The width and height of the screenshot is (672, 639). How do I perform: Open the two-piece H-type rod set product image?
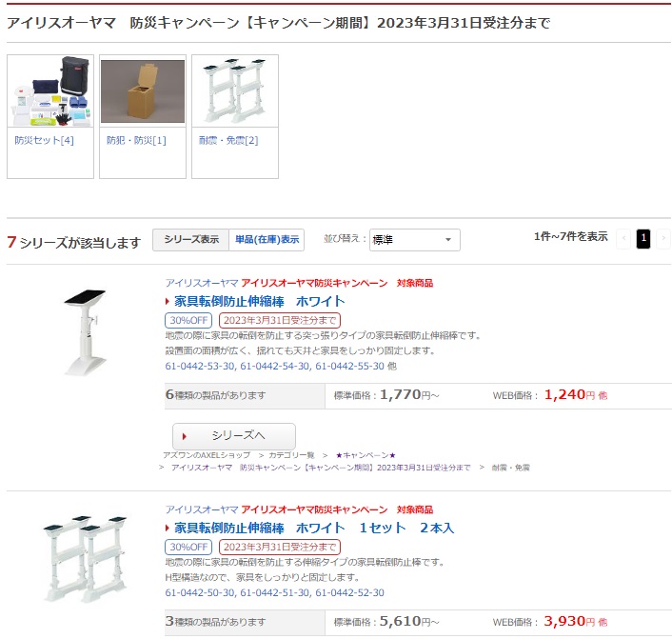(x=85, y=559)
